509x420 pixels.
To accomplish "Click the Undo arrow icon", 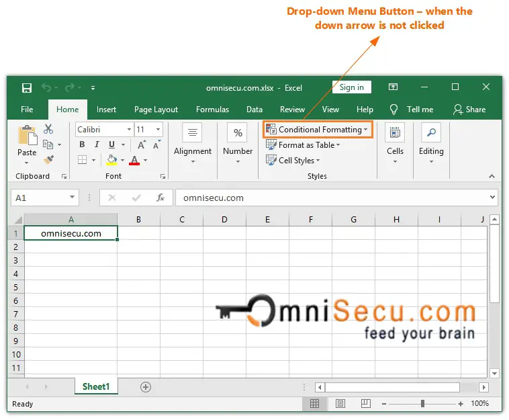I will point(46,87).
